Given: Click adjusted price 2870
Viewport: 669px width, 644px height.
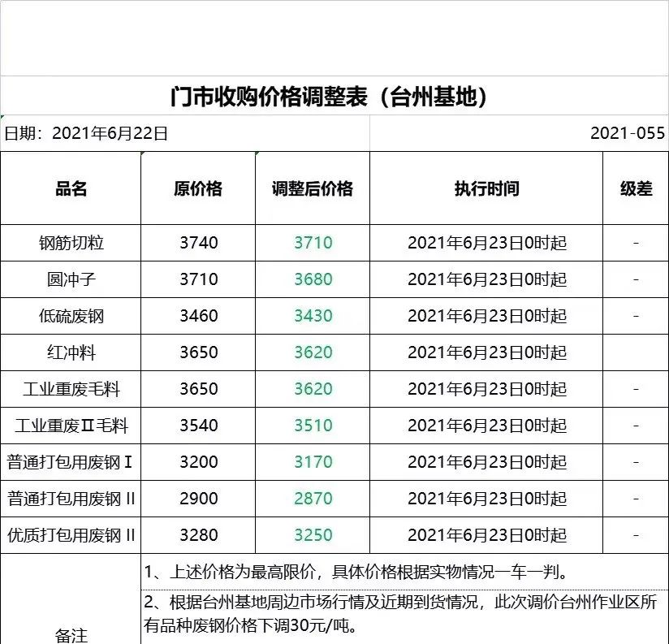Looking at the screenshot, I should point(313,498).
